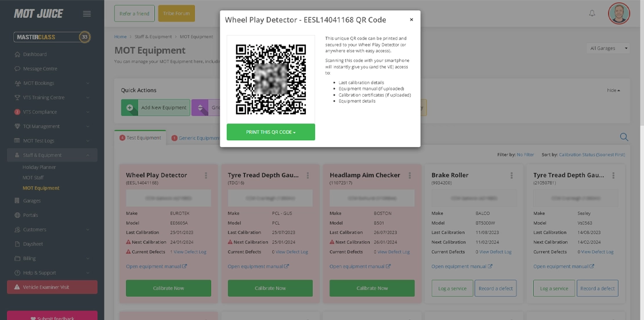Switch to Generic Equipment tab

196,138
